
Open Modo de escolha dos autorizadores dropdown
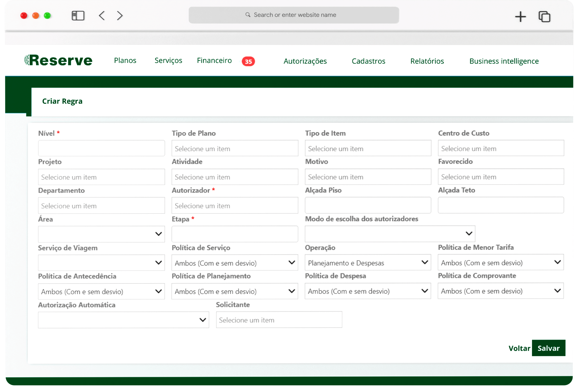point(390,234)
